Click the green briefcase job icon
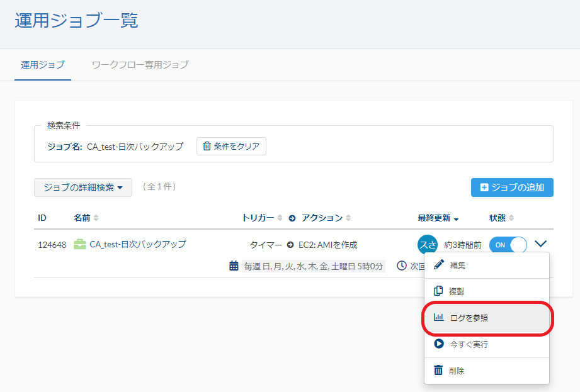This screenshot has height=392, width=580. [80, 244]
